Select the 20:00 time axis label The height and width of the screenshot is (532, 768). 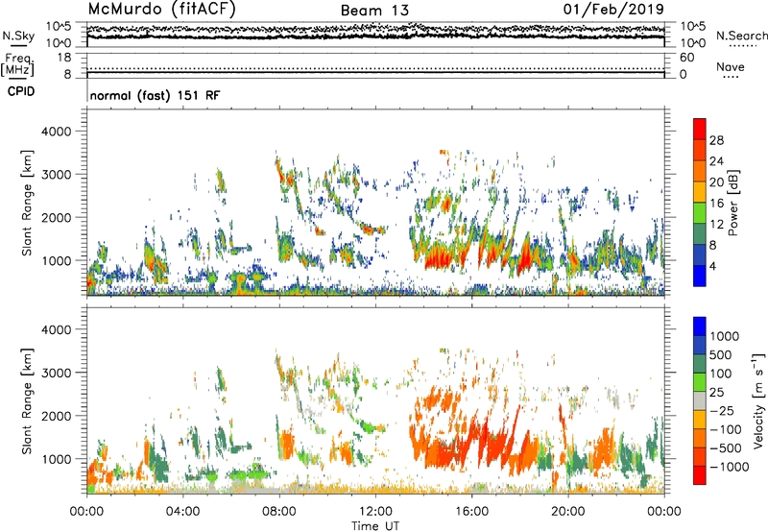click(568, 512)
